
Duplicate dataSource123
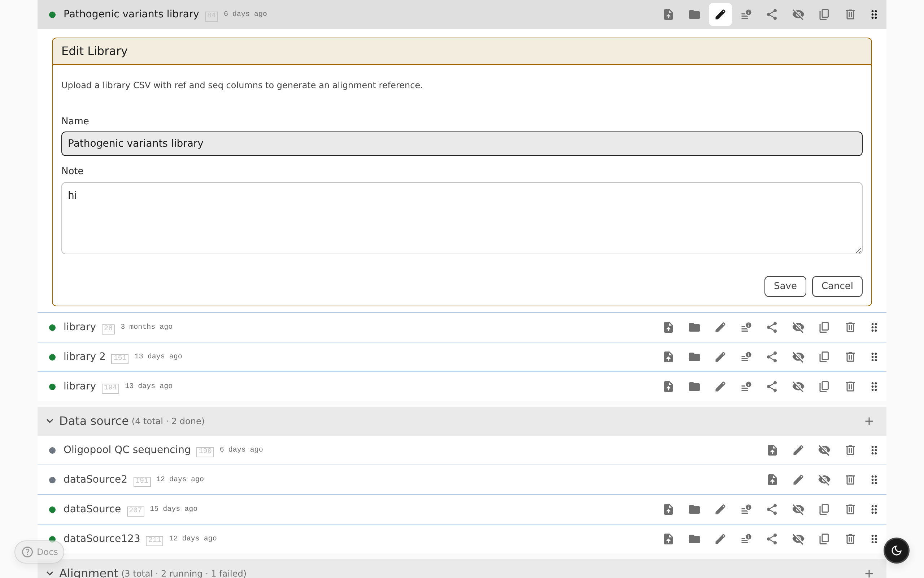tap(824, 539)
